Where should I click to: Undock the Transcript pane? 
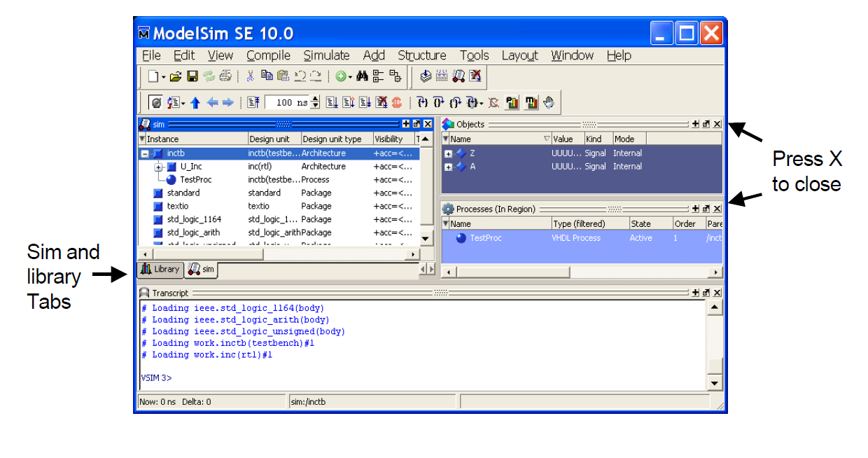(x=706, y=293)
